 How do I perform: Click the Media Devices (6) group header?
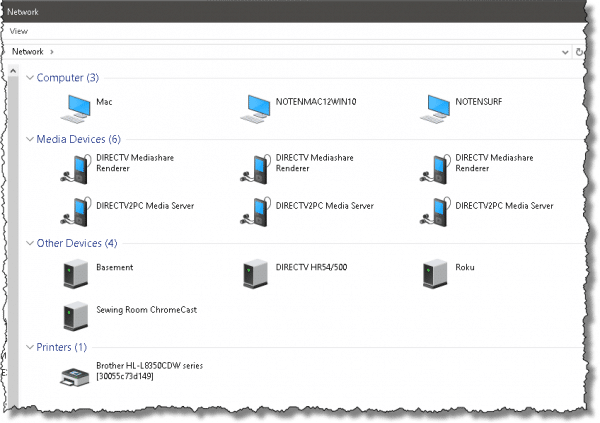(78, 139)
